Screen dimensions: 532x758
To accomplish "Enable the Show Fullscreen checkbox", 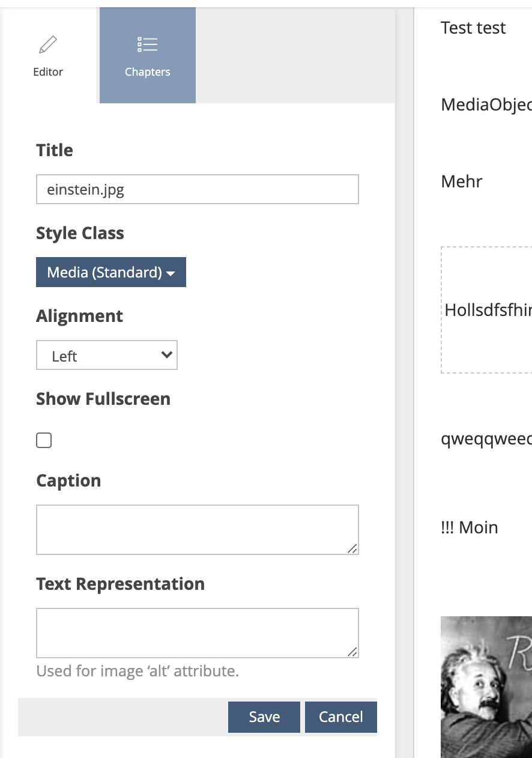I will pos(44,441).
